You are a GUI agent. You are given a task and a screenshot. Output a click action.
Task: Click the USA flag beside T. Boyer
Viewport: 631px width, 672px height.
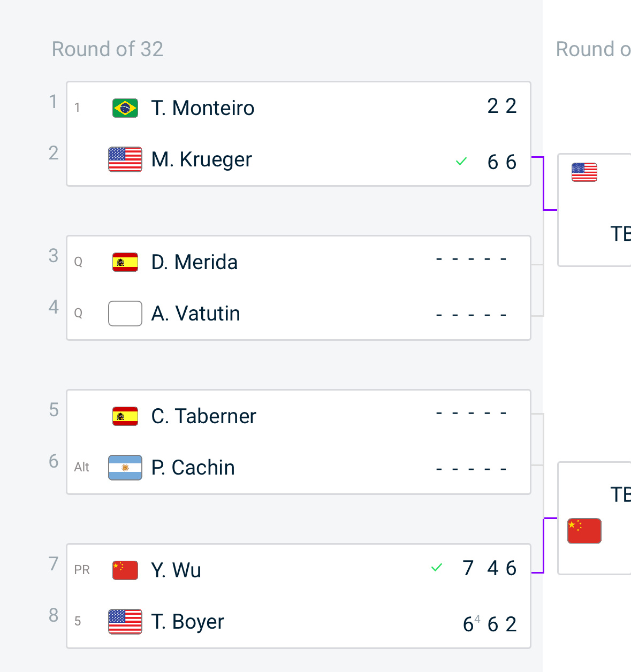(125, 622)
